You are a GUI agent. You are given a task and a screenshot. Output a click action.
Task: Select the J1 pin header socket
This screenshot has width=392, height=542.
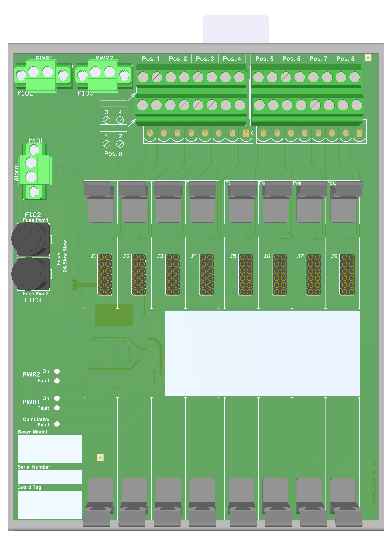(x=105, y=275)
